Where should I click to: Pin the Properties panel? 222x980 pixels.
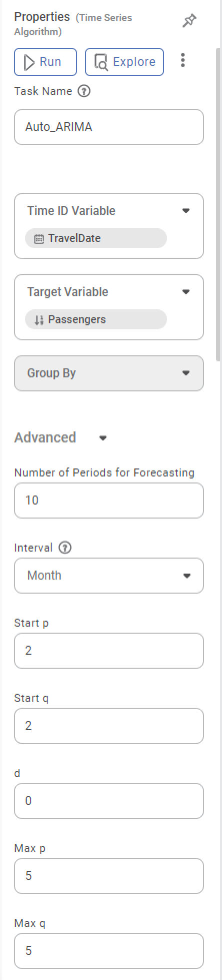pos(189,22)
